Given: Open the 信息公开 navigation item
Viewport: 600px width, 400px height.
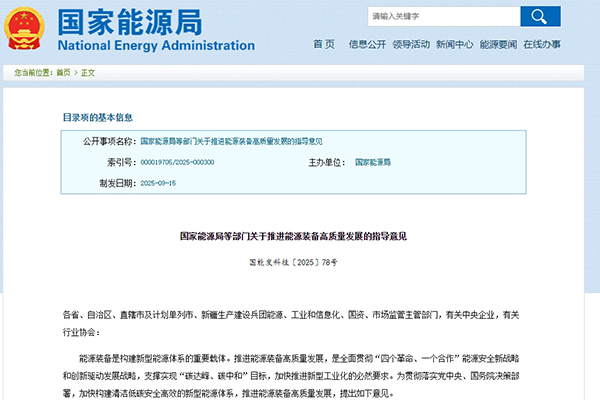Looking at the screenshot, I should coord(368,45).
